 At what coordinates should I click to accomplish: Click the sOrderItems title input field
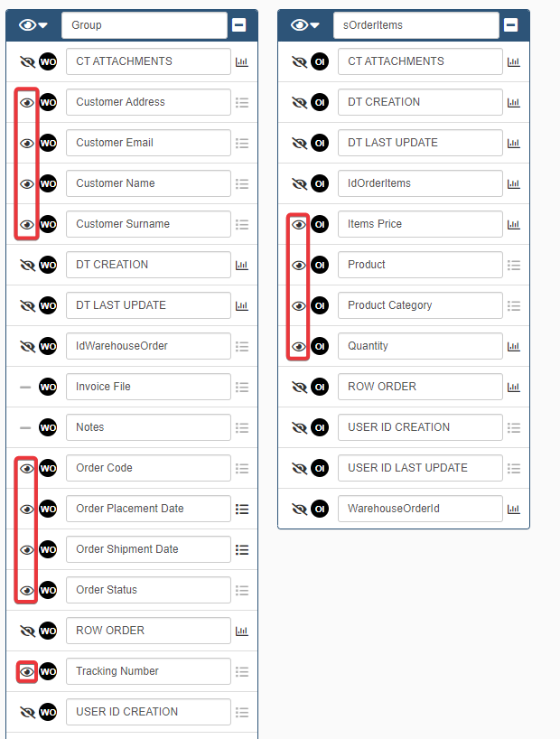(x=415, y=25)
